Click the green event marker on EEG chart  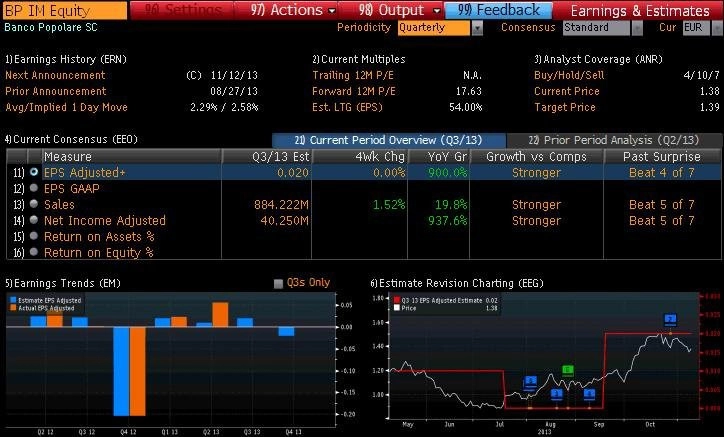(x=567, y=370)
